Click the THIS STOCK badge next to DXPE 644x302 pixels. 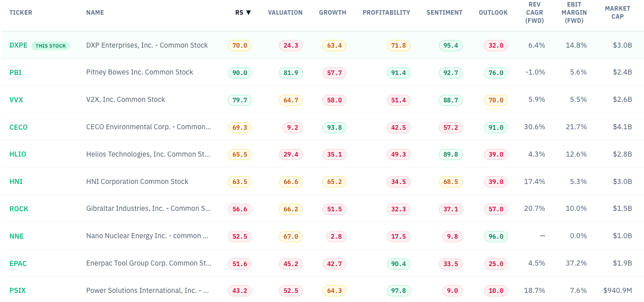point(51,46)
